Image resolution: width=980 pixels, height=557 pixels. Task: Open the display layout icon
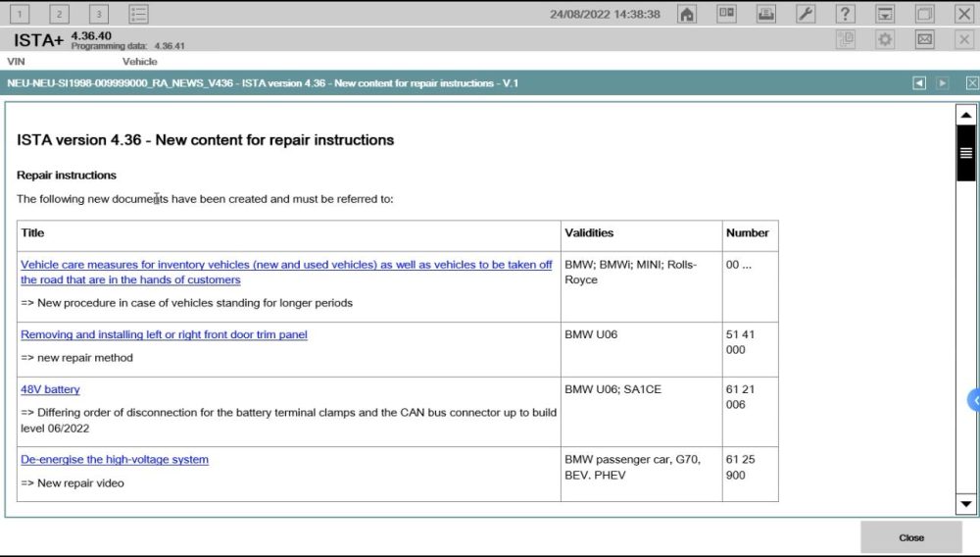726,14
